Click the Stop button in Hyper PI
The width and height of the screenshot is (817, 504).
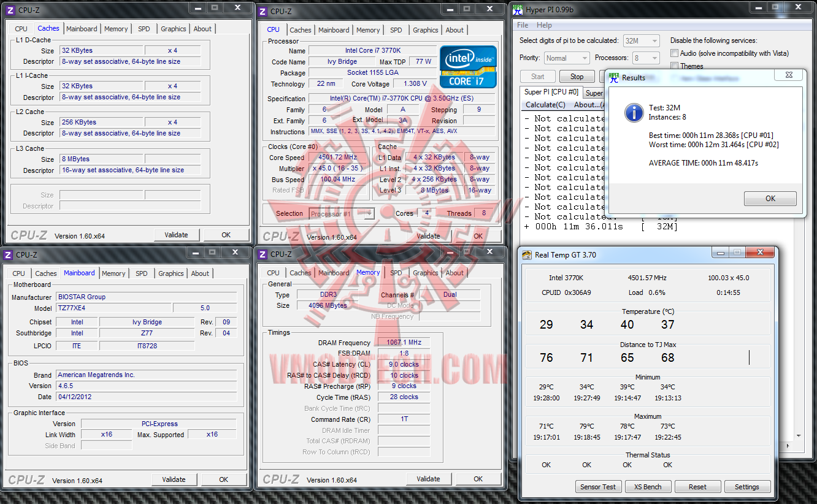pyautogui.click(x=577, y=77)
